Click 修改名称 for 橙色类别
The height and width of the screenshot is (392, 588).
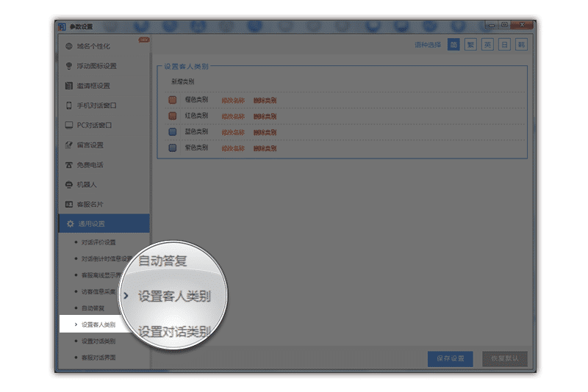point(233,101)
